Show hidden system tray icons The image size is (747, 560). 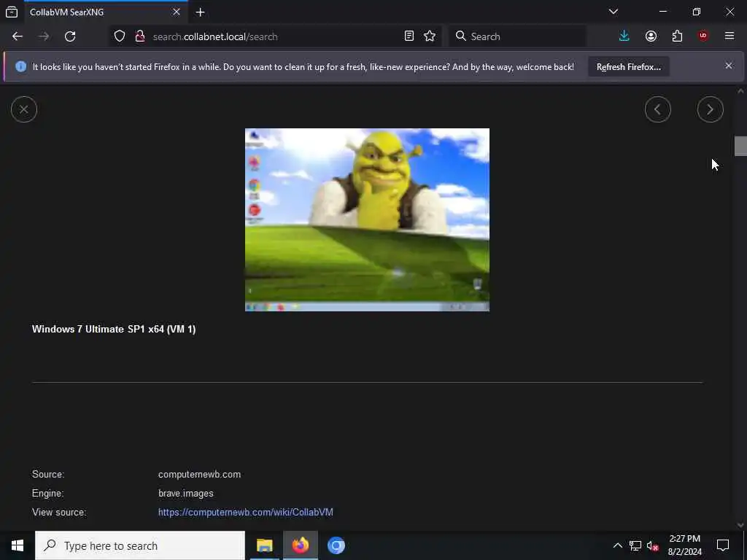point(617,545)
